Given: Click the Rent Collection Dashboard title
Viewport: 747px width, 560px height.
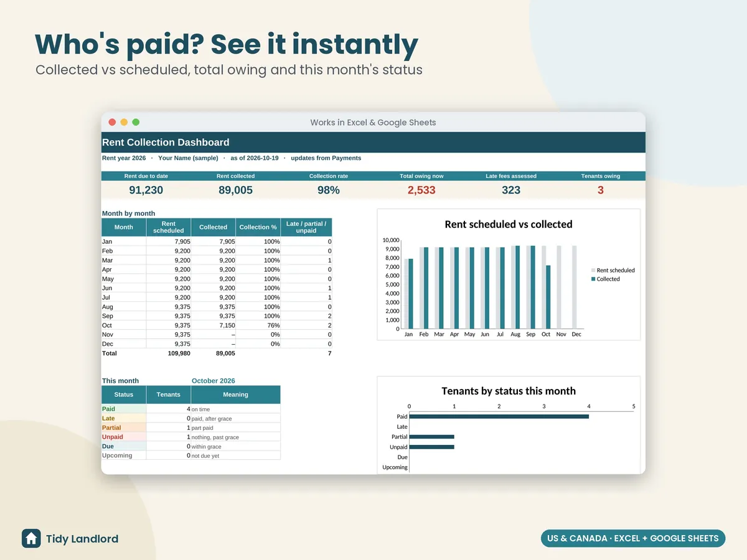Looking at the screenshot, I should tap(166, 142).
